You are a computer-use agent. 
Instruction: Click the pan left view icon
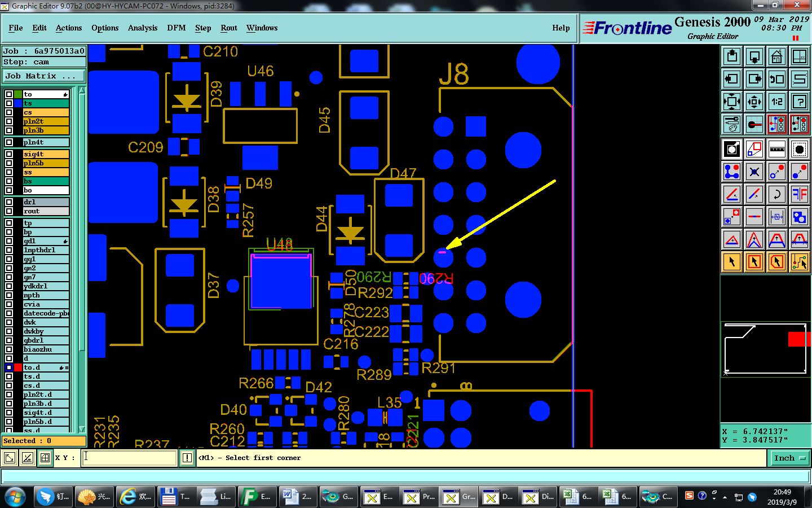pos(732,79)
